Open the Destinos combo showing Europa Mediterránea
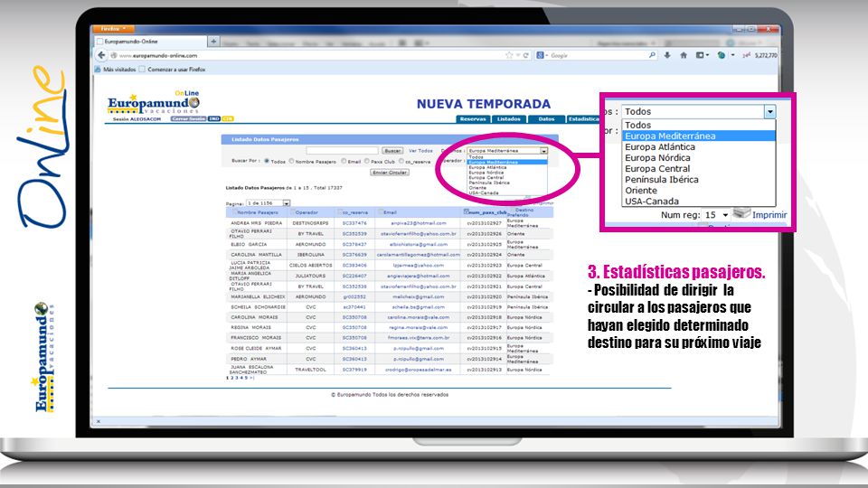 click(x=507, y=151)
